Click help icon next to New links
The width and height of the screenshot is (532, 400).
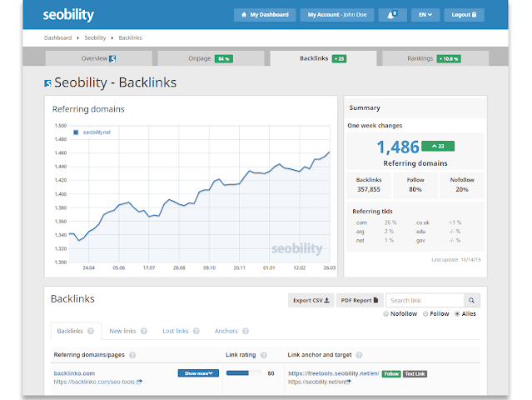(x=144, y=331)
